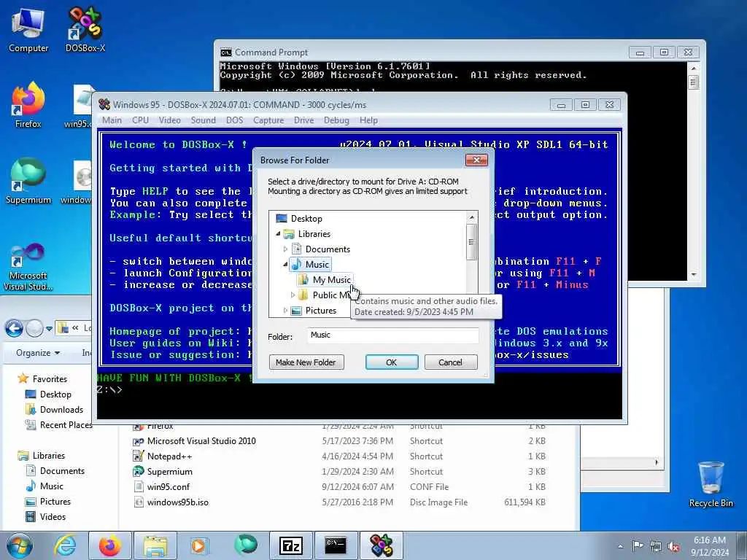Click the network tray icon
747x560 pixels.
tap(656, 546)
